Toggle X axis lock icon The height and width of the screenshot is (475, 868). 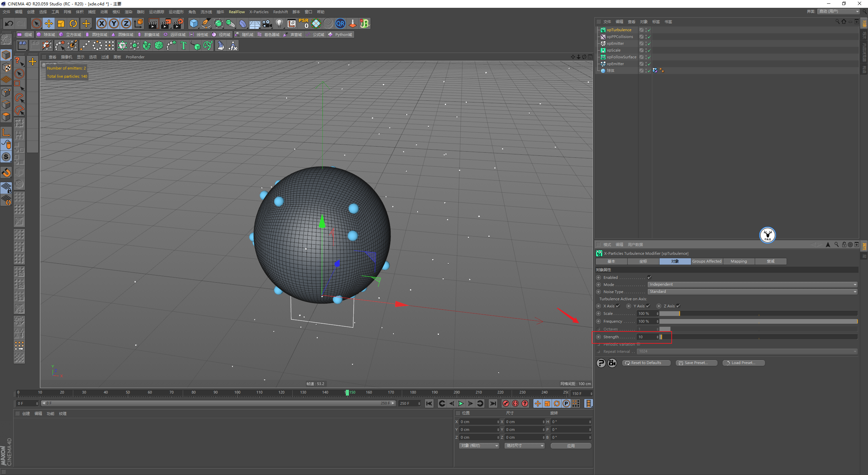101,23
